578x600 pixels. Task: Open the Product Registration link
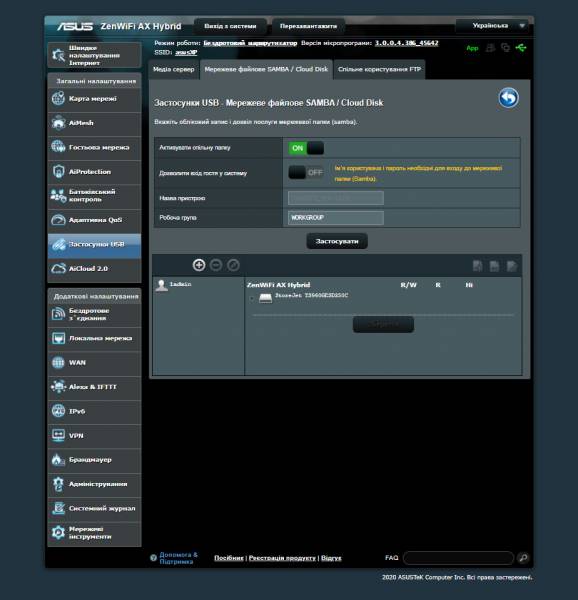tap(282, 558)
